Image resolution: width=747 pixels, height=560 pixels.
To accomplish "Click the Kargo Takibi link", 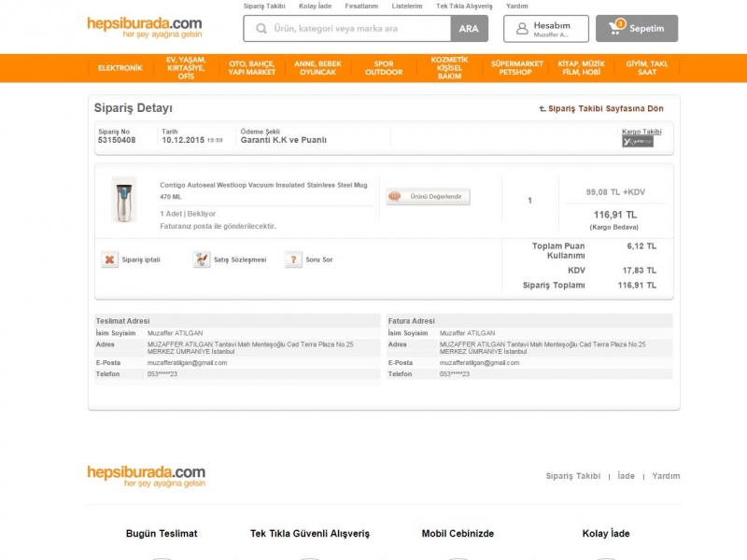I will 641,132.
